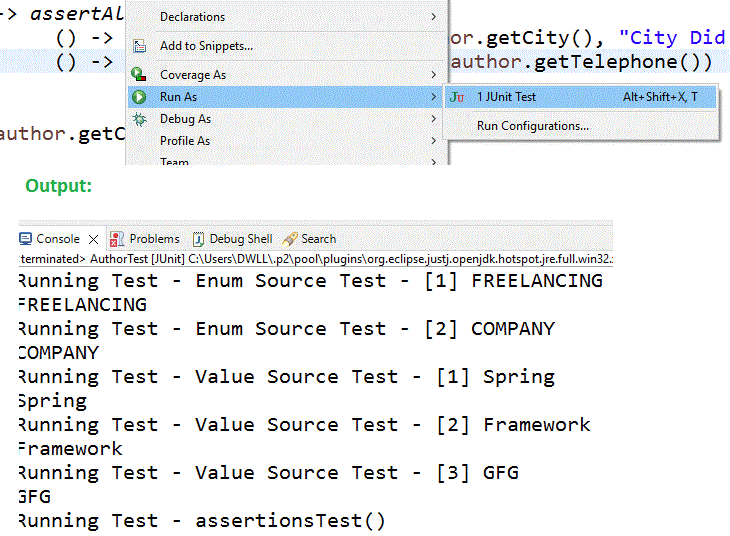
Task: Click the Problems view icon
Action: pyautogui.click(x=116, y=239)
